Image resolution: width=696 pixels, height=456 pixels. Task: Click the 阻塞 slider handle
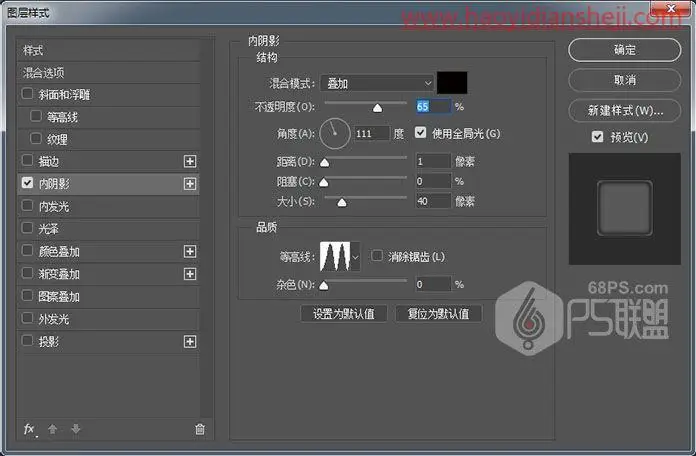click(324, 182)
